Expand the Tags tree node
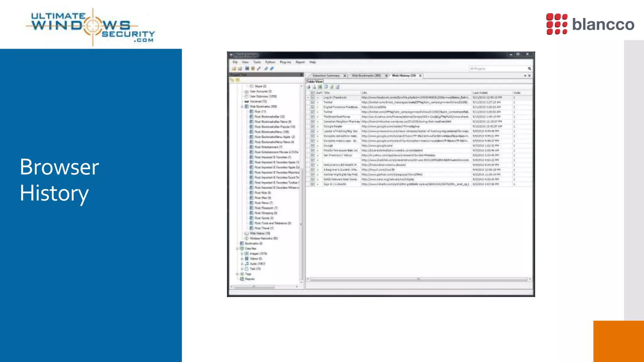 coord(237,274)
